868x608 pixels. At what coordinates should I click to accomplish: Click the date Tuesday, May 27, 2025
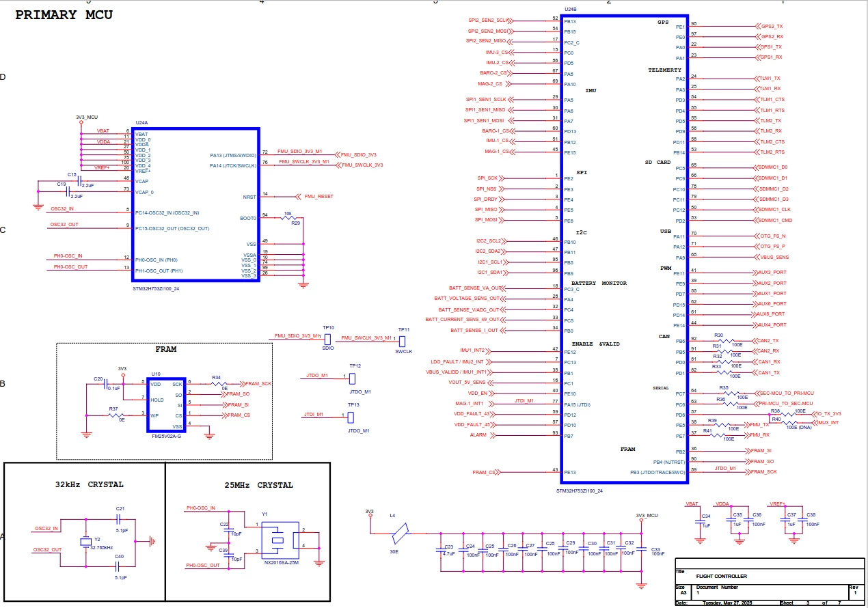point(728,603)
